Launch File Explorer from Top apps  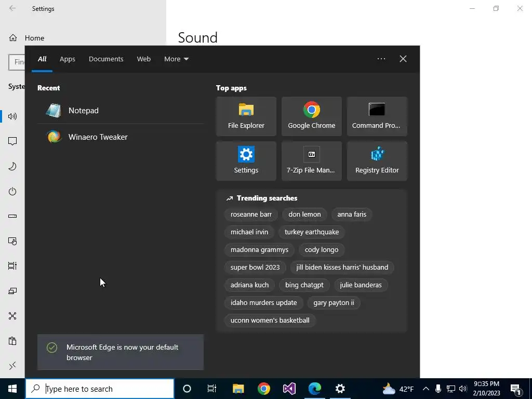tap(246, 116)
